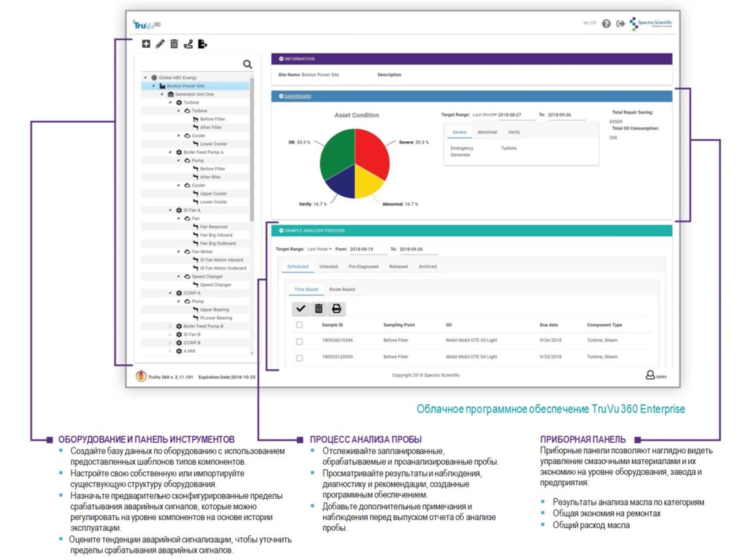The height and width of the screenshot is (560, 749).
Task: Open the help question mark icon
Action: (606, 24)
